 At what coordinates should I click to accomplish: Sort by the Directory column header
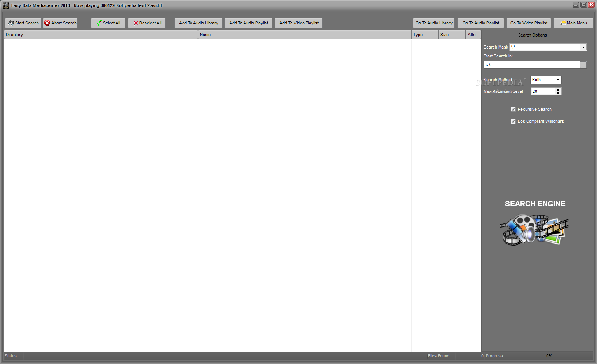pos(101,35)
